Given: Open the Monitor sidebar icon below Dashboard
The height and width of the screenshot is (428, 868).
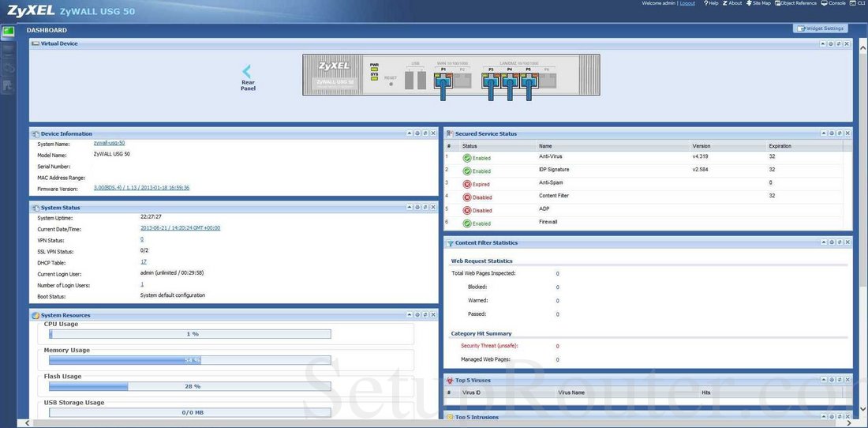Looking at the screenshot, I should (x=8, y=51).
